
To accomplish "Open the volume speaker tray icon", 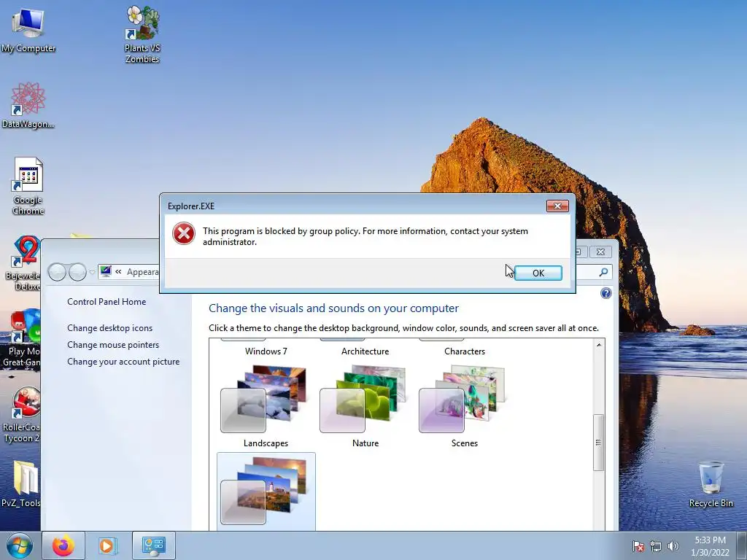I will (673, 546).
